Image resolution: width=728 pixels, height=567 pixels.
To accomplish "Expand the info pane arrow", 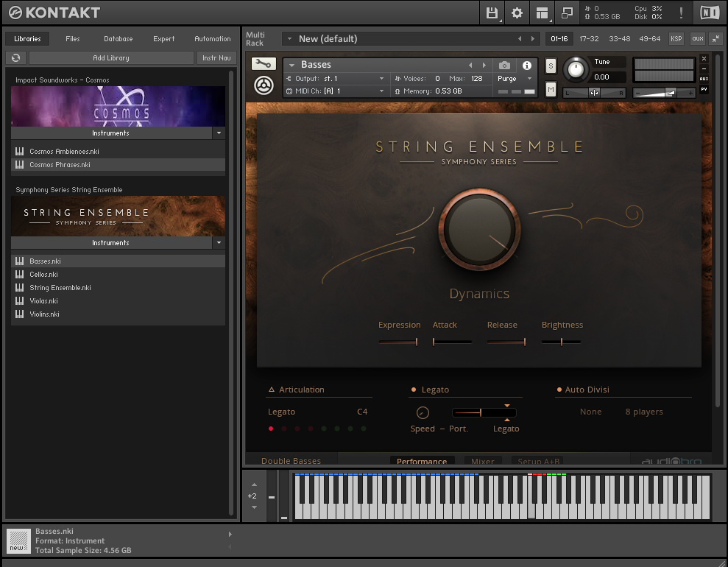I will [x=230, y=535].
